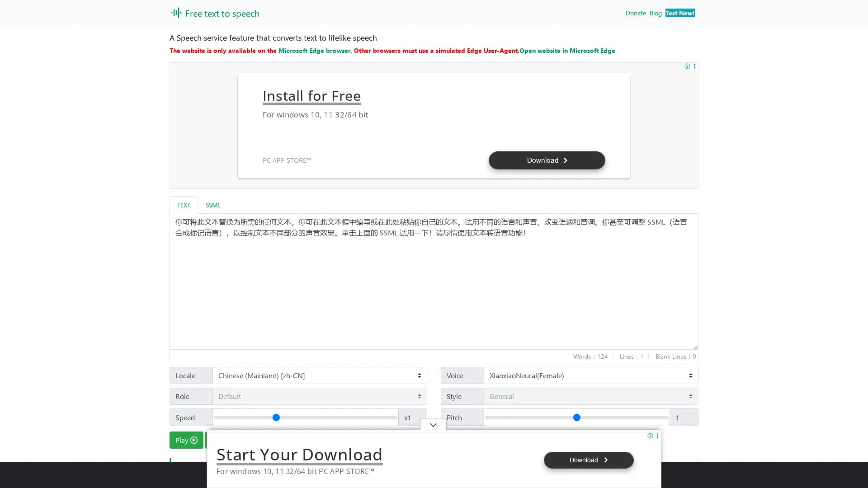Image resolution: width=868 pixels, height=488 pixels.
Task: Click the Microsoft Edge browser green text
Action: click(314, 51)
